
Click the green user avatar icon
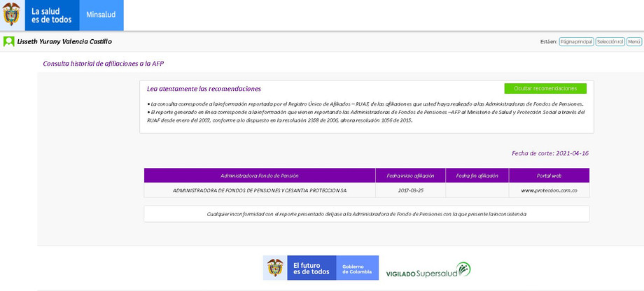(x=9, y=41)
